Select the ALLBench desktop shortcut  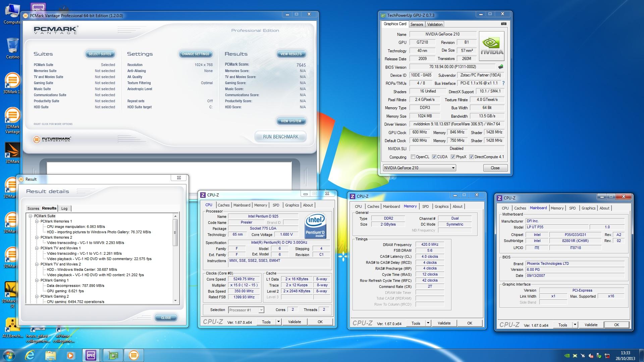(12, 327)
